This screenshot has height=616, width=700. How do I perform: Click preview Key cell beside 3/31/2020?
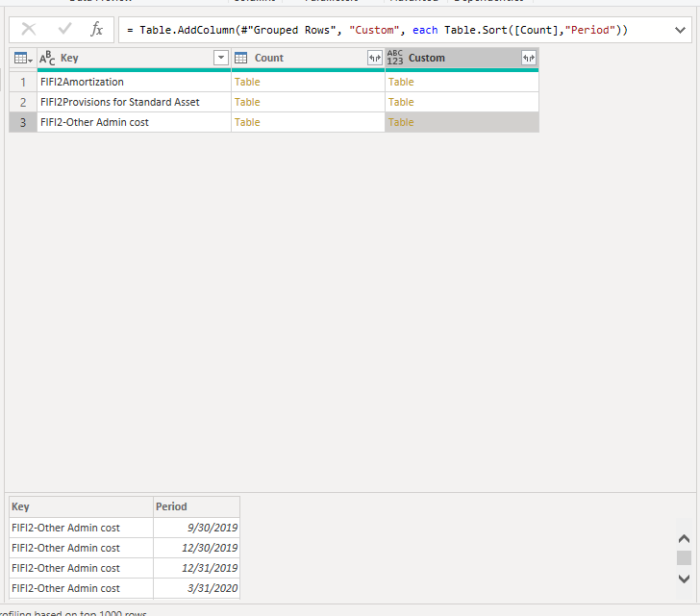point(81,588)
